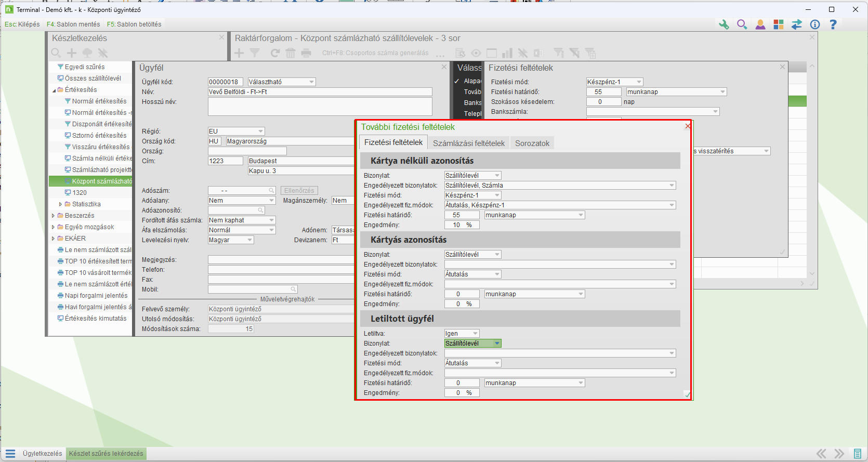Click the user profile icon
This screenshot has height=462, width=868.
[x=760, y=24]
